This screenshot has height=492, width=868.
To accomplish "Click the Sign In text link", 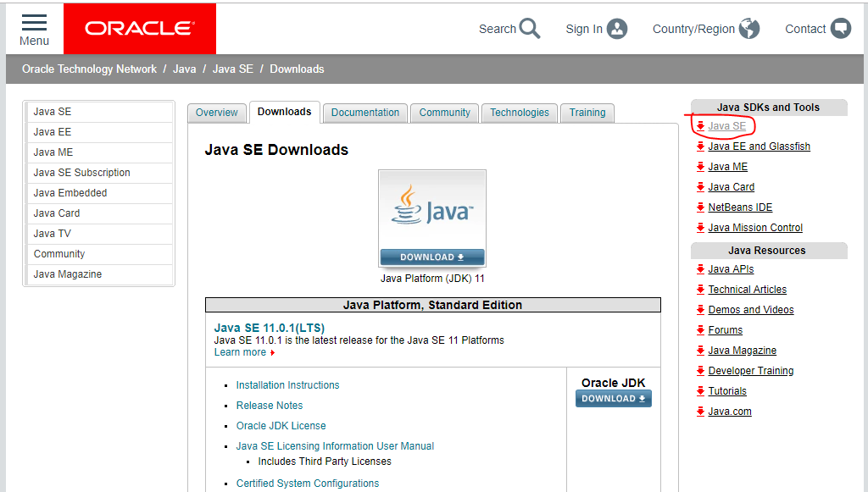I will 584,29.
